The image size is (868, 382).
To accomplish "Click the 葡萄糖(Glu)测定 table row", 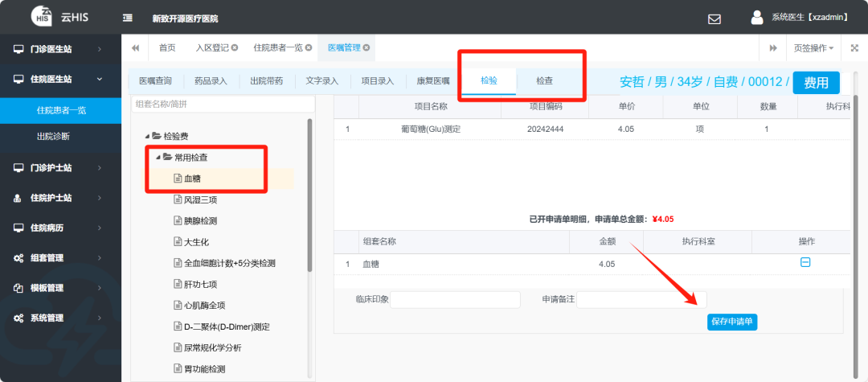I will pos(592,129).
